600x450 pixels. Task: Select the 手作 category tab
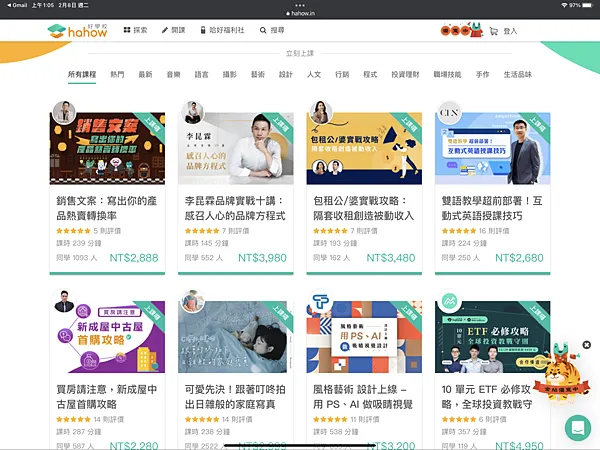(x=483, y=74)
